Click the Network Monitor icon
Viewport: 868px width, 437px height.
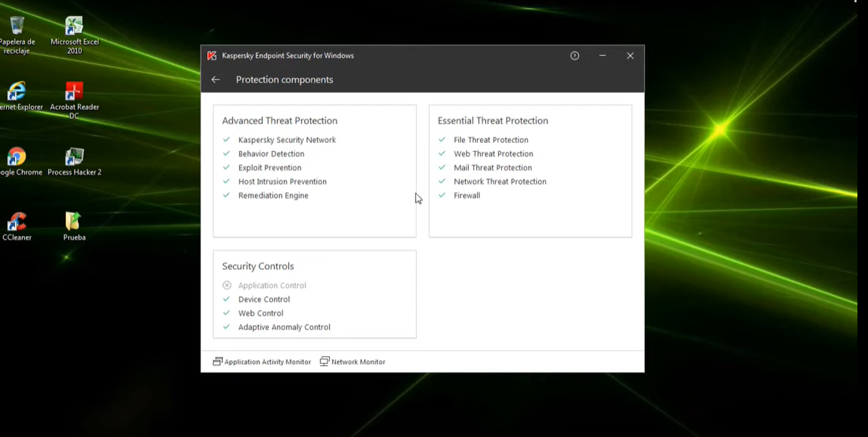[324, 361]
